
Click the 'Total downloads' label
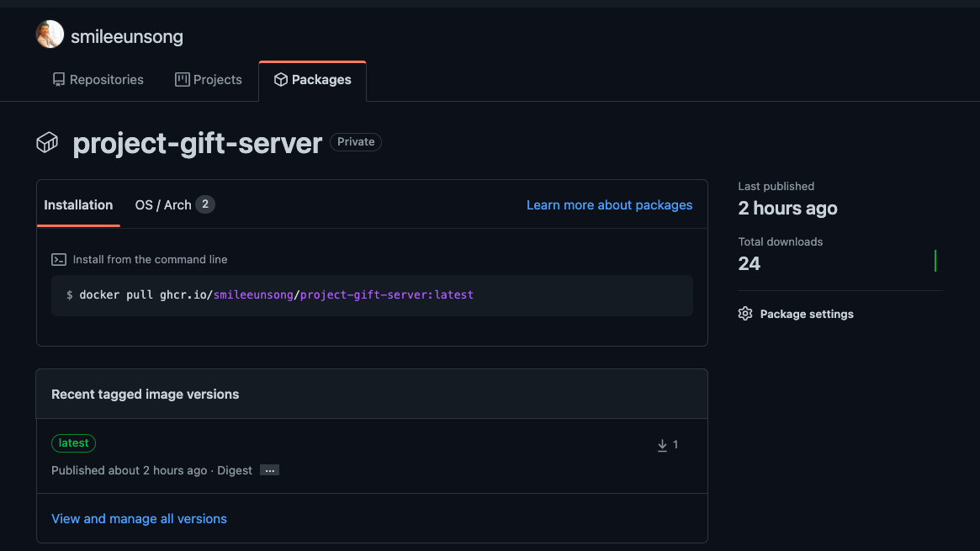(781, 241)
